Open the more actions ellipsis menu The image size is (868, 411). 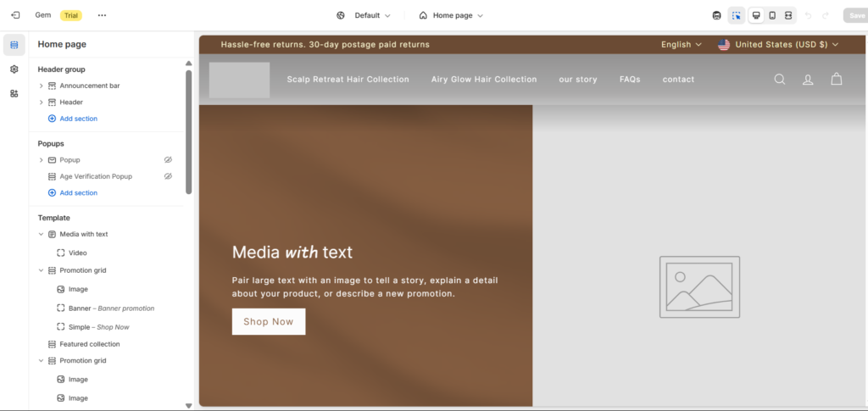coord(102,15)
